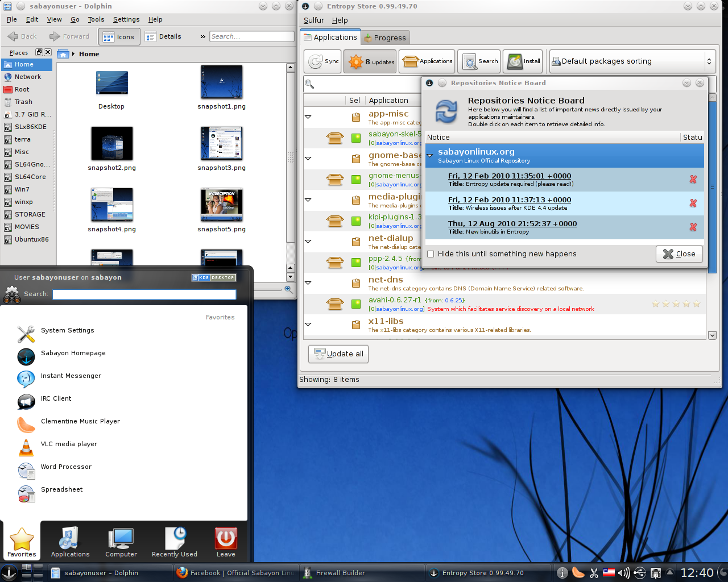
Task: Open the Recently Used tab in KDE menu
Action: click(x=175, y=542)
